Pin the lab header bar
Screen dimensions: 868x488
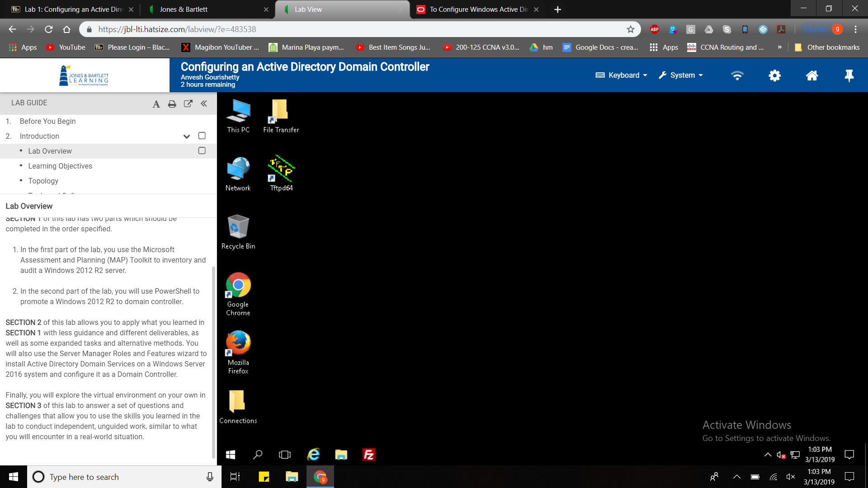(x=849, y=75)
